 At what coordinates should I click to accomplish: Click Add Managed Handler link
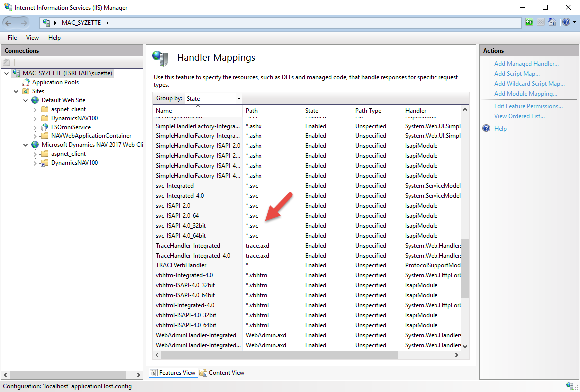pyautogui.click(x=526, y=64)
